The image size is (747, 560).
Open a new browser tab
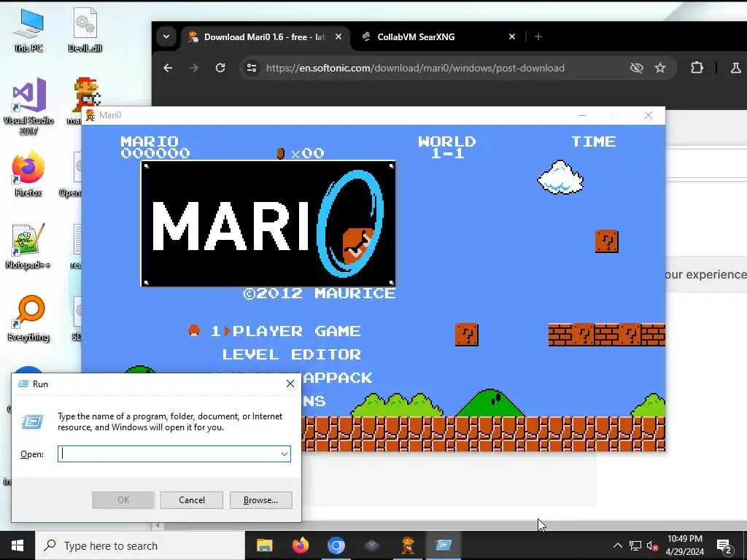[538, 36]
